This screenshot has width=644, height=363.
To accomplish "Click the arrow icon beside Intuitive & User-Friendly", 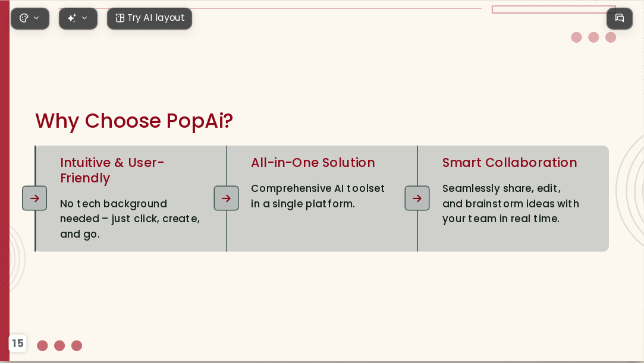I will 34,198.
